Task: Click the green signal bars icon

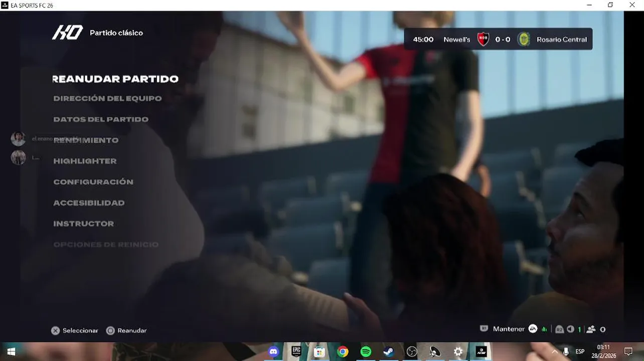Action: (x=544, y=329)
